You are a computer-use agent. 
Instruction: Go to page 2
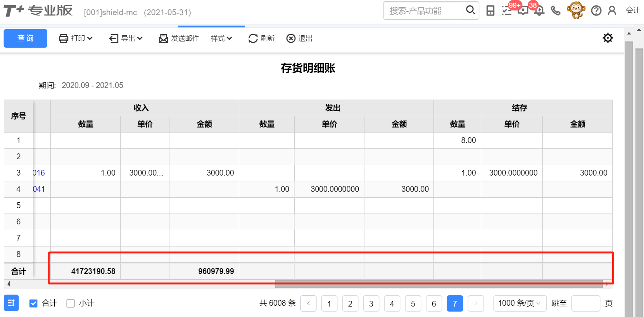click(x=350, y=303)
